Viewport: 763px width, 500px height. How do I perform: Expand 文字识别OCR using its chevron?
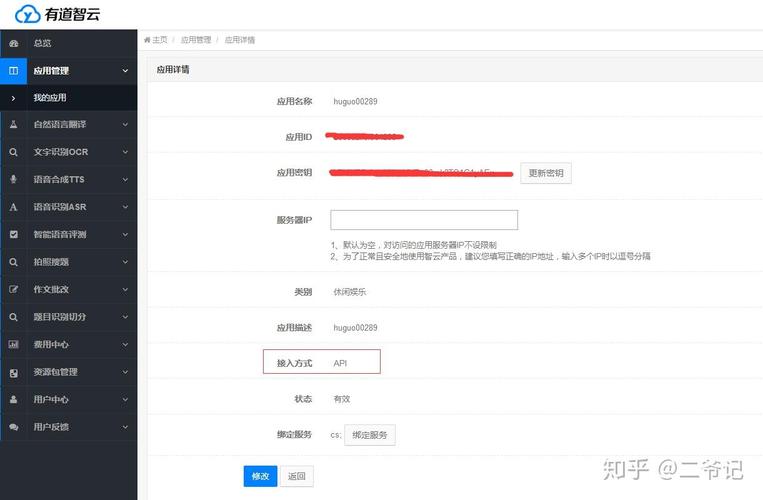[x=125, y=152]
